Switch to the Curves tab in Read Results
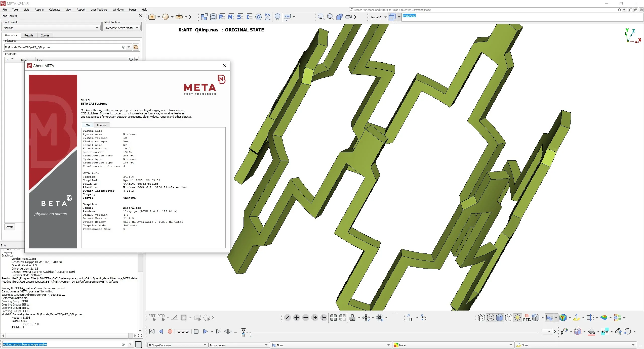 coord(45,35)
